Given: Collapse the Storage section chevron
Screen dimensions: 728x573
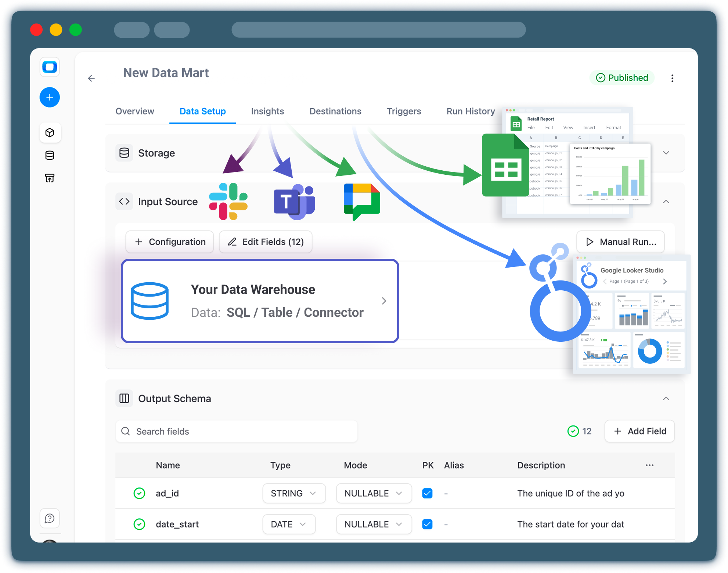Looking at the screenshot, I should [x=666, y=153].
